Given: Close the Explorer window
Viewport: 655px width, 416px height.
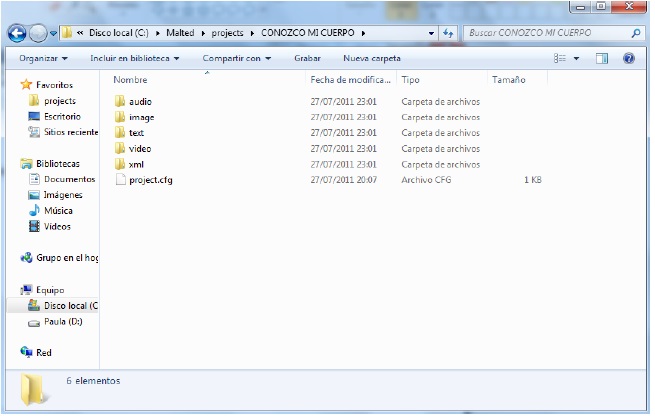Looking at the screenshot, I should click(x=629, y=6).
